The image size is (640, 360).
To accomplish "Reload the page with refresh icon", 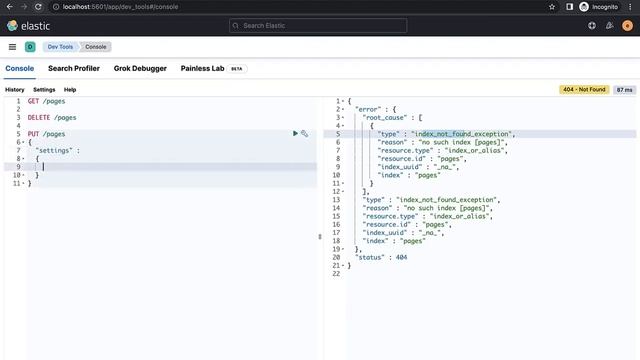I will [x=38, y=7].
